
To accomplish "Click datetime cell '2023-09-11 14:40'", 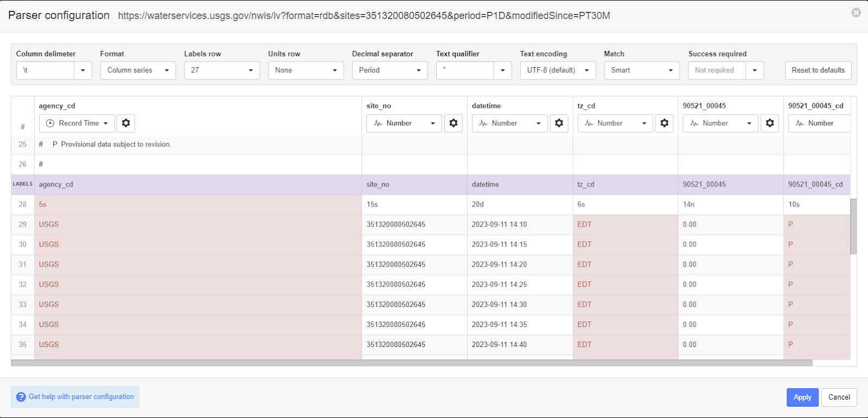I will tap(520, 345).
